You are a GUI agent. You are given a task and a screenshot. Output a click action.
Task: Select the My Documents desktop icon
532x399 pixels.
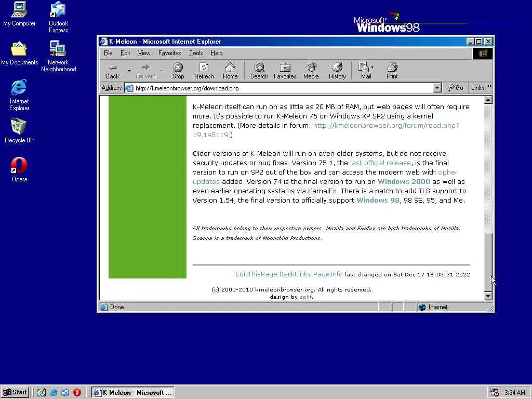coord(19,54)
